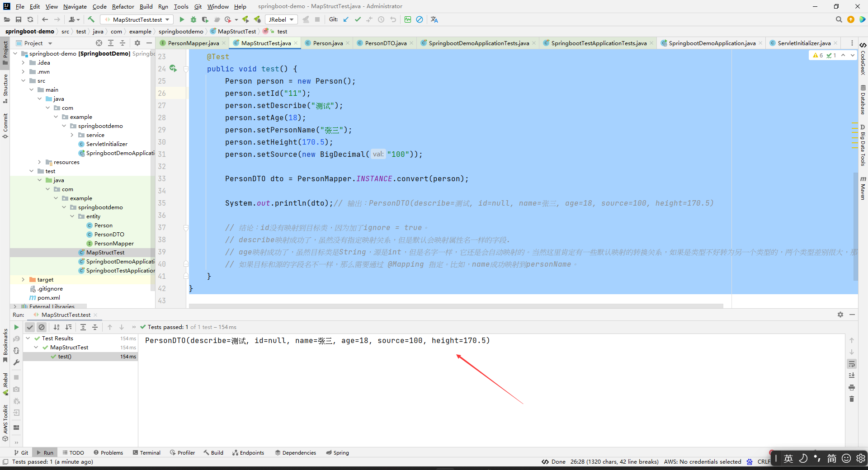Screen dimensions: 868x470
Task: Toggle the Bookmarks tool window stripe button
Action: pos(5,346)
